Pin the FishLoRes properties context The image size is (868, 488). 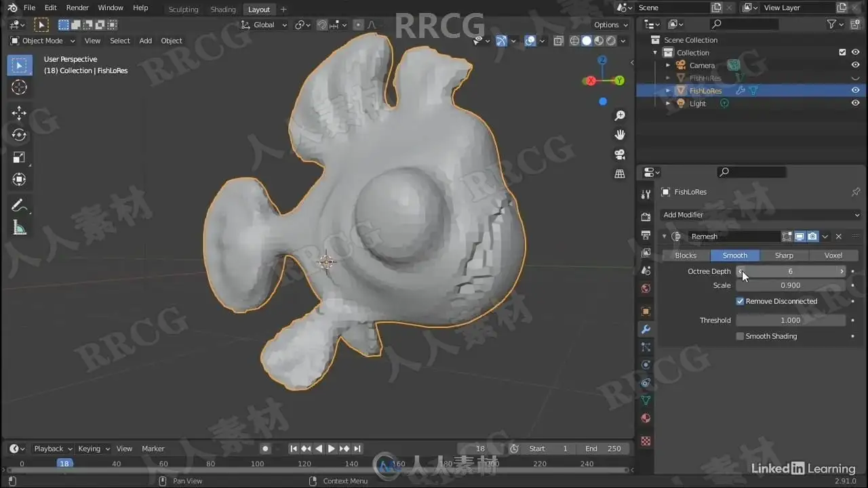856,192
